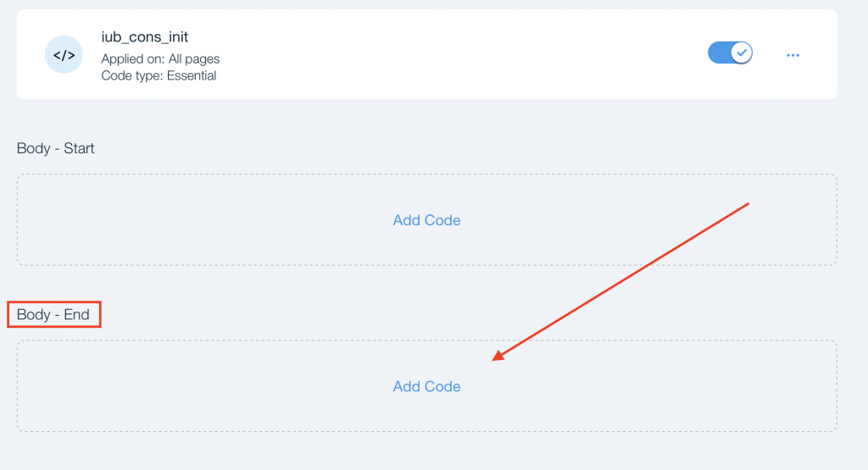The image size is (868, 470).
Task: Click the checkmark knob on the toggle
Action: (x=742, y=53)
